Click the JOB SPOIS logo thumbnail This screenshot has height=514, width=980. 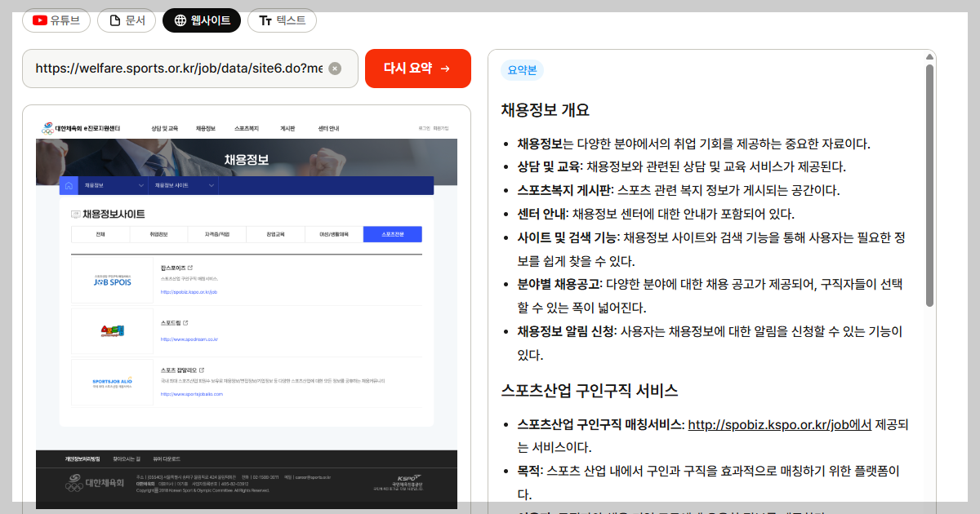click(112, 280)
